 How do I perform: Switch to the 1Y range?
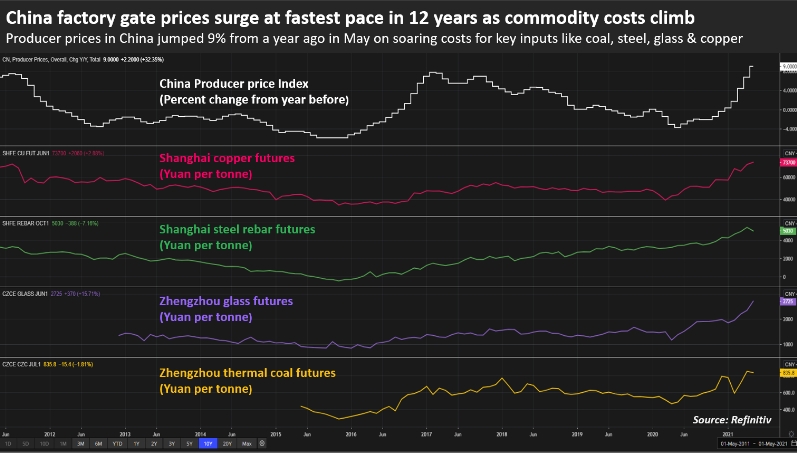pyautogui.click(x=135, y=443)
